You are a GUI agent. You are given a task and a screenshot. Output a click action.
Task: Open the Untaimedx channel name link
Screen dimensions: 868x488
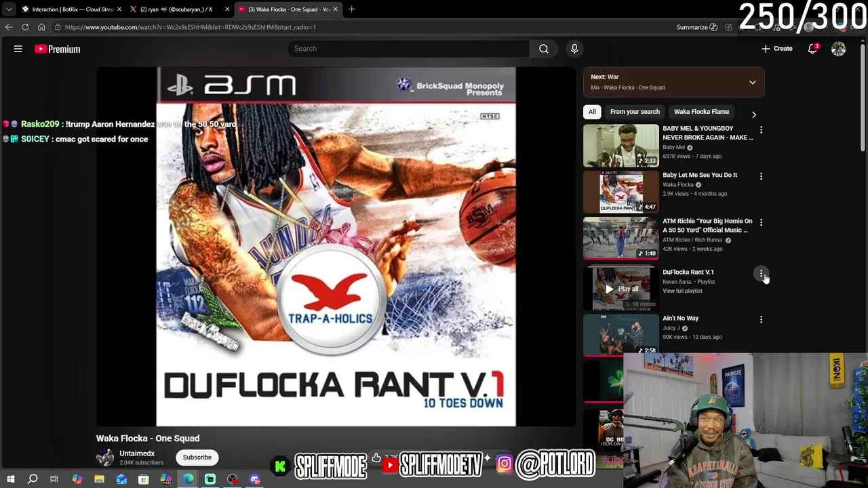click(x=137, y=453)
